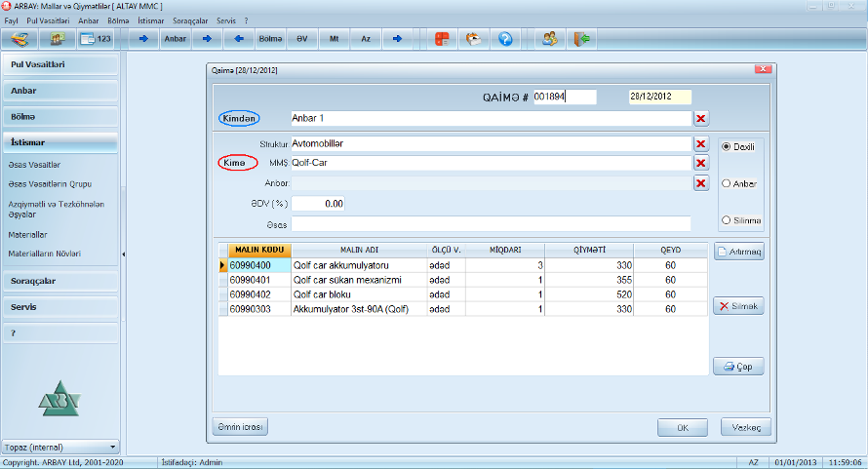Image resolution: width=868 pixels, height=469 pixels.
Task: Open Əsas Vəsaitlərin Qrupu in the sidebar
Action: [50, 184]
